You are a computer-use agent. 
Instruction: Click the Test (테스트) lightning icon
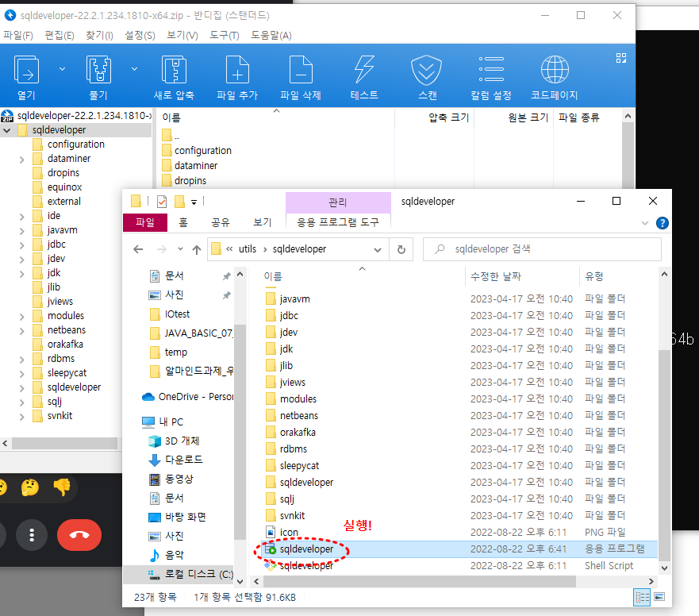click(x=364, y=70)
